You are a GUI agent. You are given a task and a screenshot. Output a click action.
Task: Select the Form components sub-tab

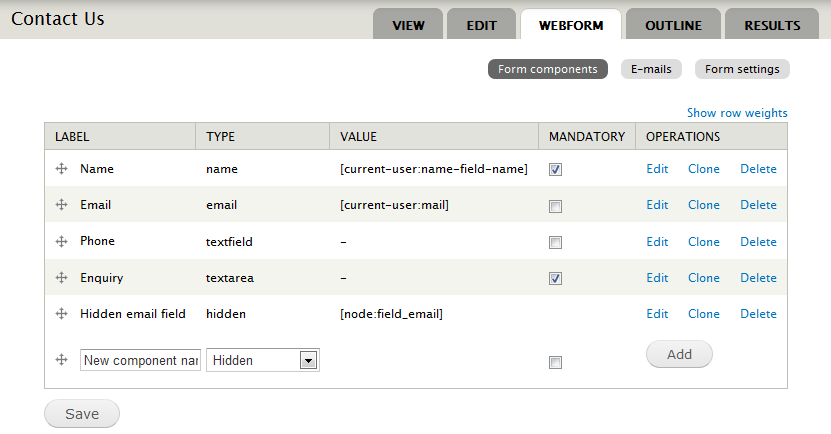pyautogui.click(x=547, y=69)
